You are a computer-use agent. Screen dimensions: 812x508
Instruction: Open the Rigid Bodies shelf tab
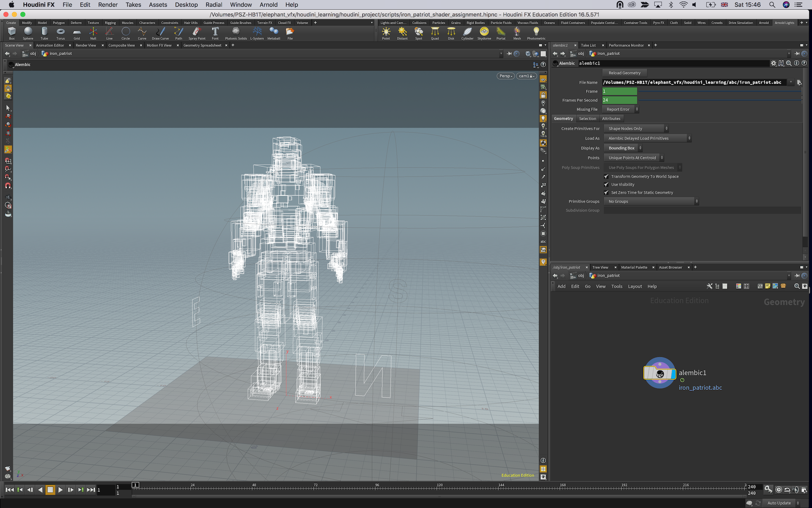[475, 23]
